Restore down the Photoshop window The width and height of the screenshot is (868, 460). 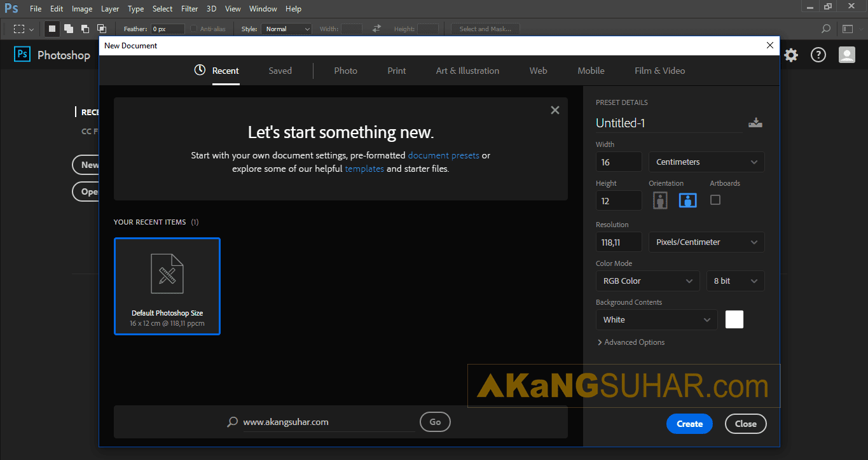click(828, 6)
